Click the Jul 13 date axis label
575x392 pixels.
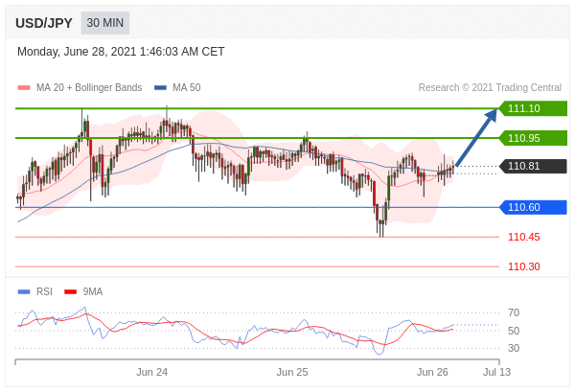click(496, 372)
